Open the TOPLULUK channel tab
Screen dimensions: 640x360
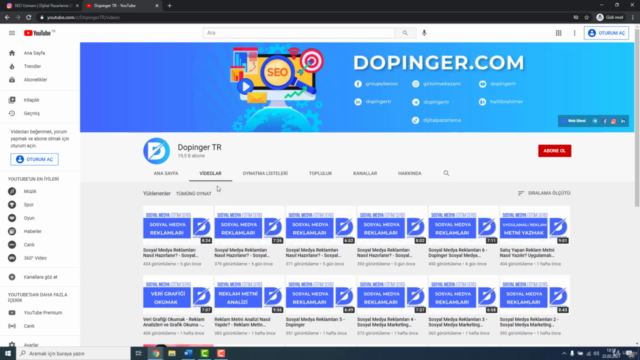[x=320, y=173]
